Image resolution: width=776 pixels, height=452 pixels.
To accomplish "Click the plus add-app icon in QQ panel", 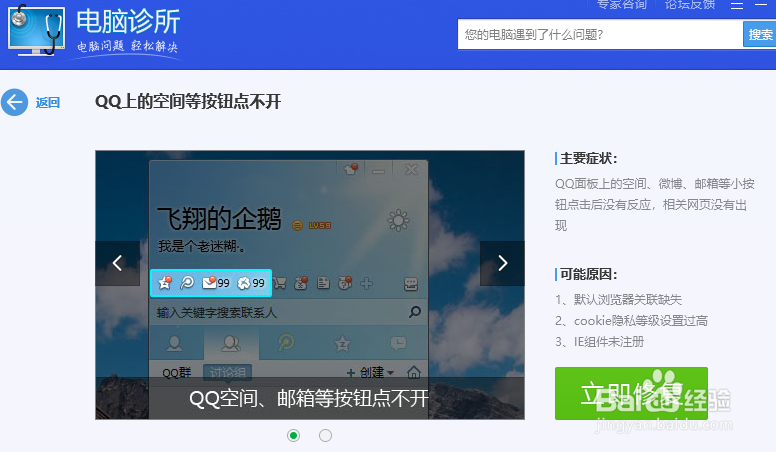I will pyautogui.click(x=366, y=284).
